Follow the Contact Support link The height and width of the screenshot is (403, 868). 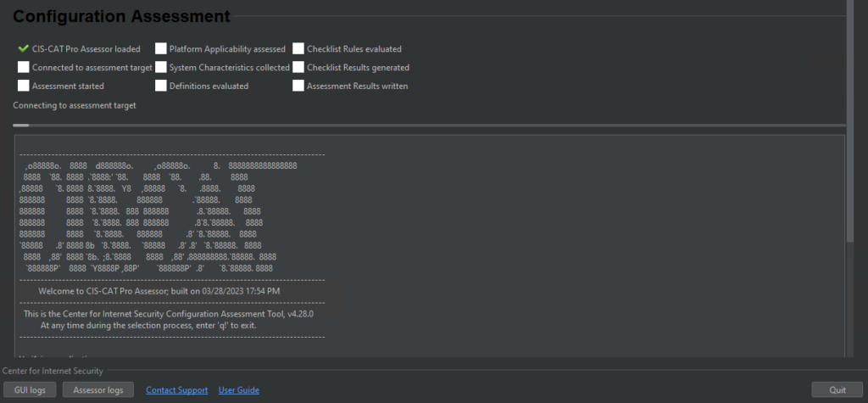click(177, 390)
